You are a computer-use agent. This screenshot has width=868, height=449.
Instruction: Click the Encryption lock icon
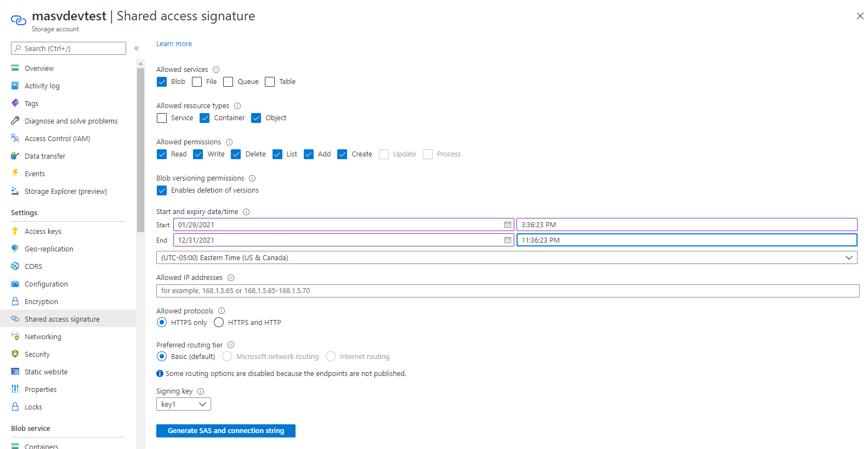[15, 301]
